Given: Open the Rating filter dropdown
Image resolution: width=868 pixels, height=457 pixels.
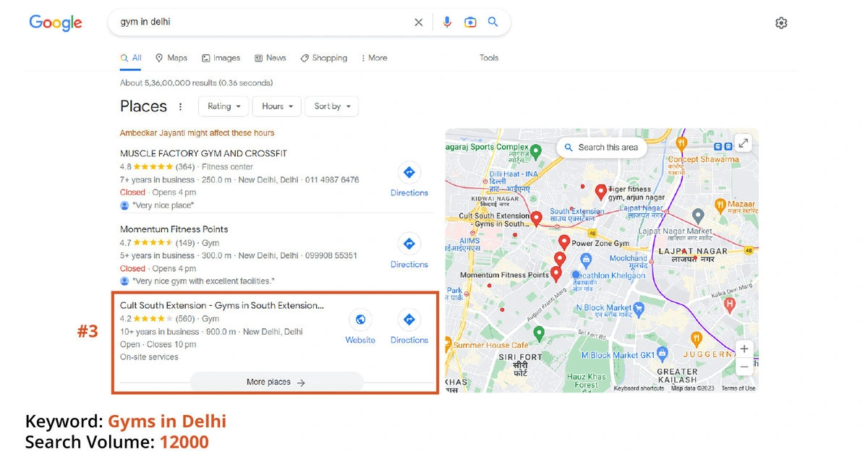Looking at the screenshot, I should pos(224,106).
